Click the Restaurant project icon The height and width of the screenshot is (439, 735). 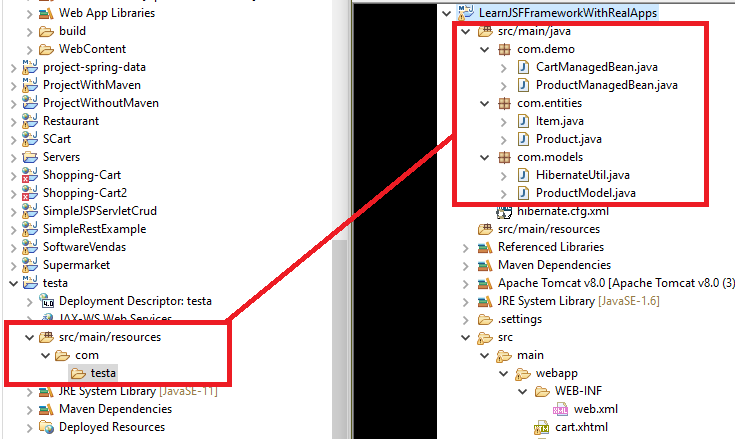click(30, 121)
